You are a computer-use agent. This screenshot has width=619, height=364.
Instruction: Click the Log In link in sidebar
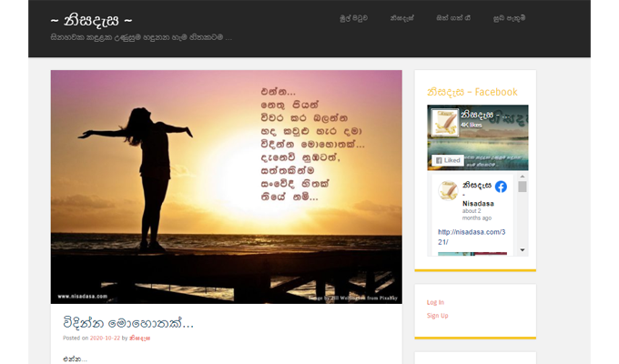tap(435, 302)
